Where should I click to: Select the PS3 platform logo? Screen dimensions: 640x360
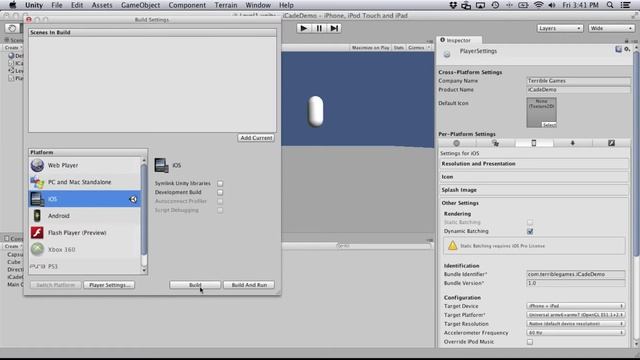(38, 266)
